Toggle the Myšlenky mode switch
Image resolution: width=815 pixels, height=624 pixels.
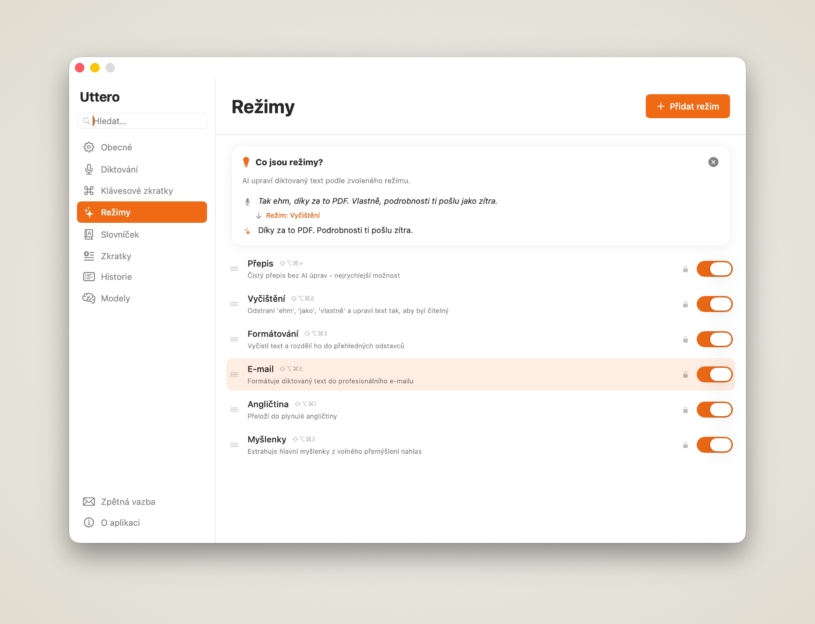714,445
